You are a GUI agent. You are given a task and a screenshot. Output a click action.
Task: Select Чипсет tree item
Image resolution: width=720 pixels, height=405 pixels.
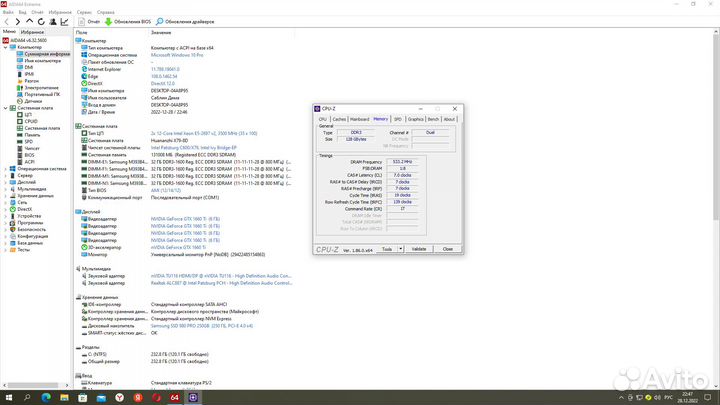click(28, 148)
